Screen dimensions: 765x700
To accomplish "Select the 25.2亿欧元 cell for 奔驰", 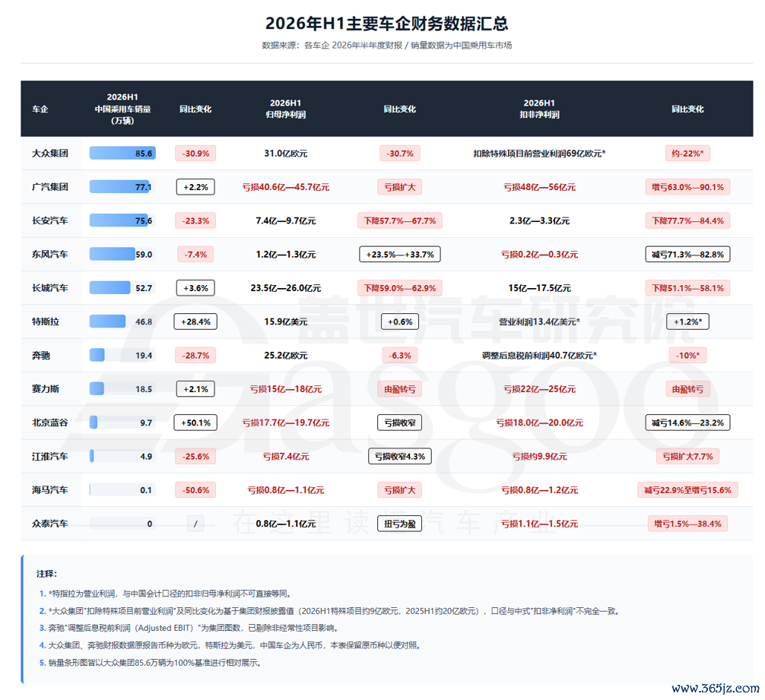I will (285, 356).
